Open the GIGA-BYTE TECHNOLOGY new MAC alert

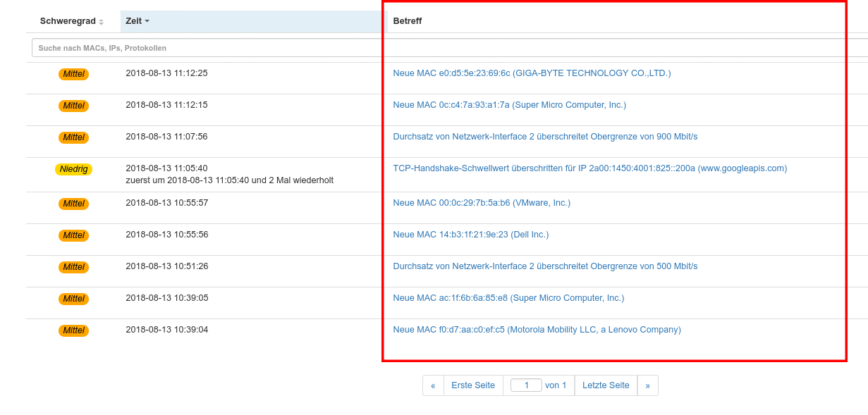click(532, 73)
